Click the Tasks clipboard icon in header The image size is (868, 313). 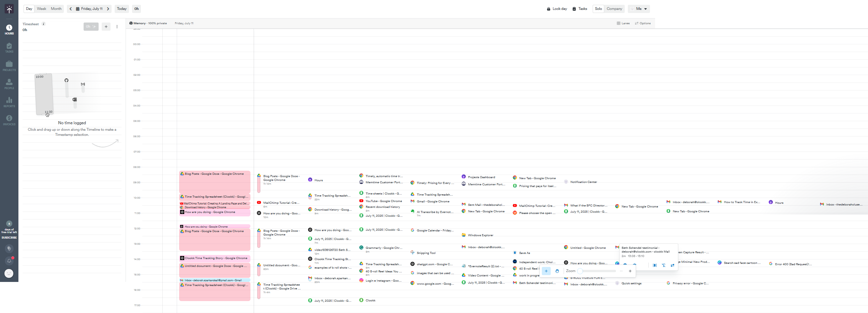point(574,9)
